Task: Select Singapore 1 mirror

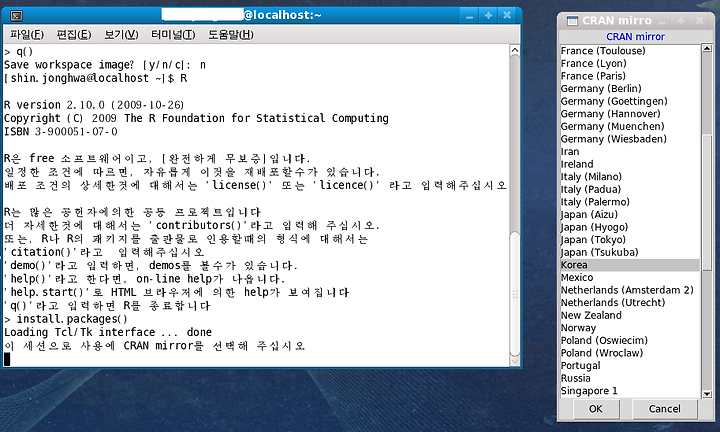Action: 630,391
